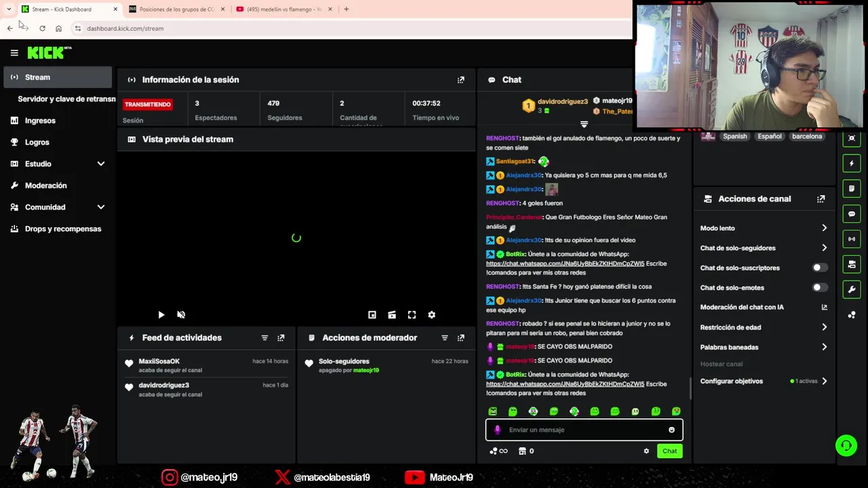
Task: Select the broadcast signal sidebar button
Action: (852, 239)
